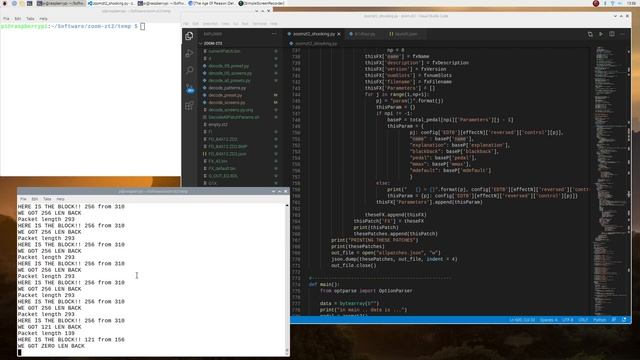The image size is (640, 360).
Task: Click the red system tray icon
Action: click(x=596, y=3)
